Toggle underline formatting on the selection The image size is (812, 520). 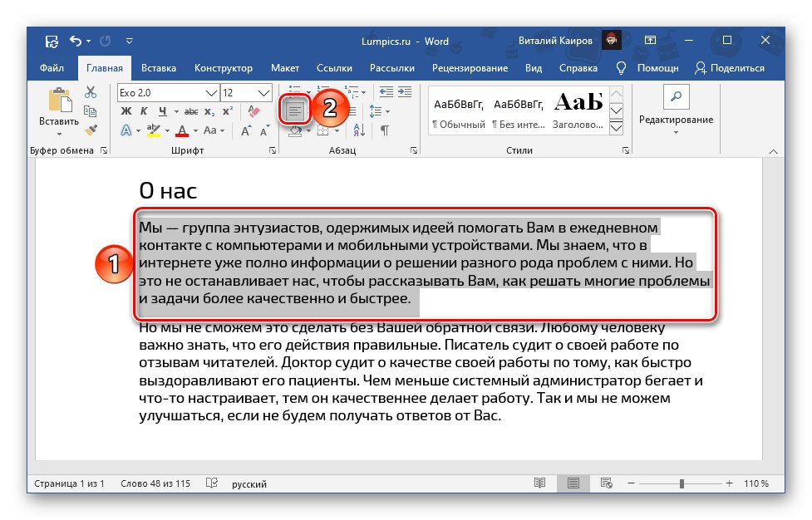pos(163,111)
